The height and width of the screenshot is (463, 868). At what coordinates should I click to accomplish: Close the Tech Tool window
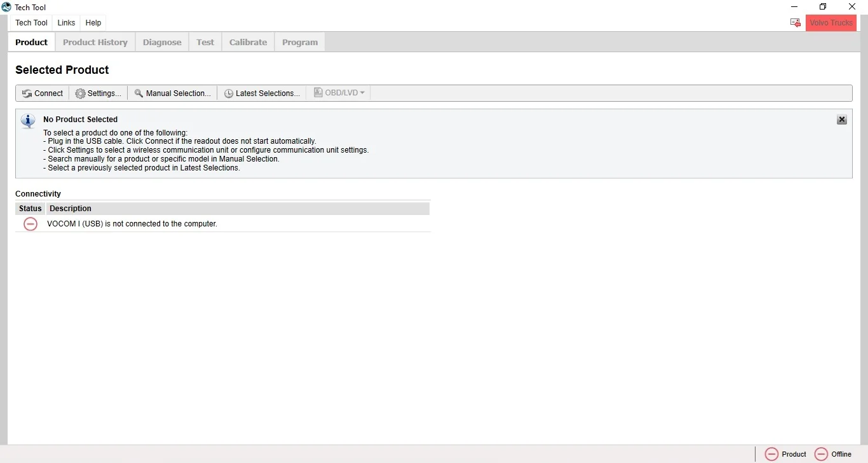click(852, 7)
